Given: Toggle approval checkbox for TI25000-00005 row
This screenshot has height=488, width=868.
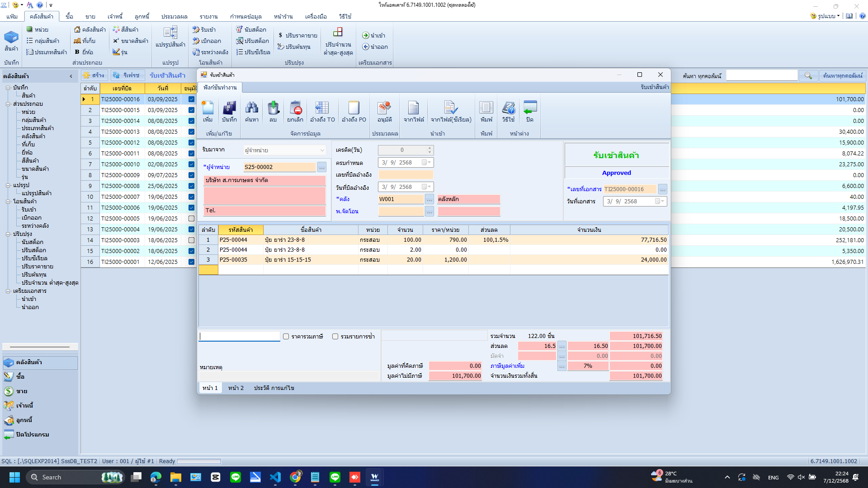Looking at the screenshot, I should click(x=191, y=219).
